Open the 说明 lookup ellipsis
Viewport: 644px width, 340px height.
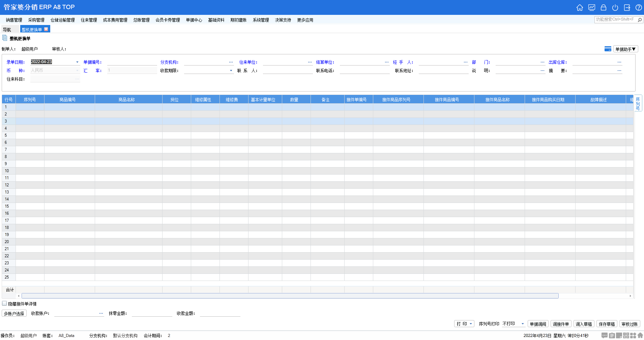543,71
